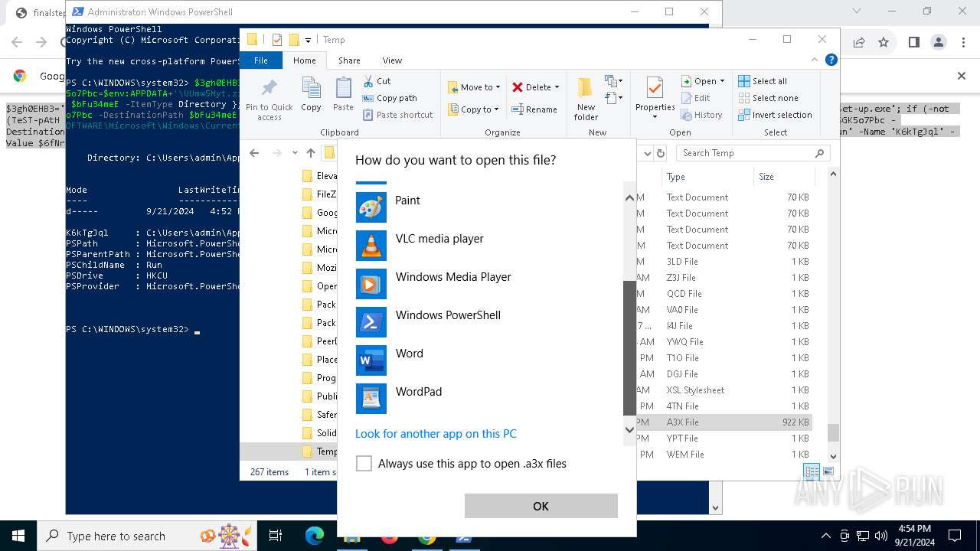Open the volume control in tray
This screenshot has width=980, height=551.
[881, 536]
